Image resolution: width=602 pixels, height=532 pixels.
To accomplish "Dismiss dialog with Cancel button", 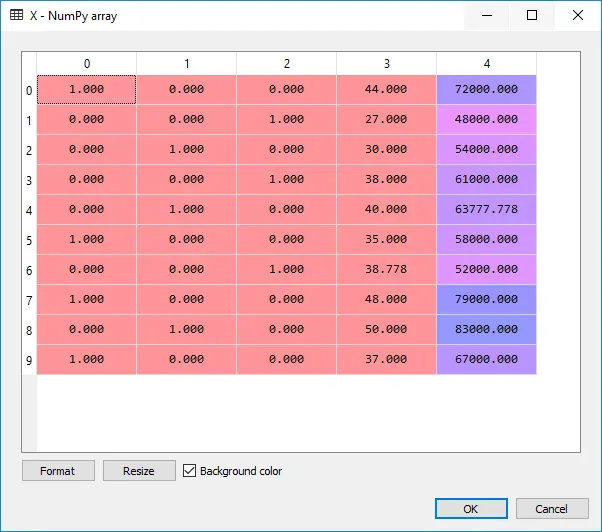I will [552, 509].
